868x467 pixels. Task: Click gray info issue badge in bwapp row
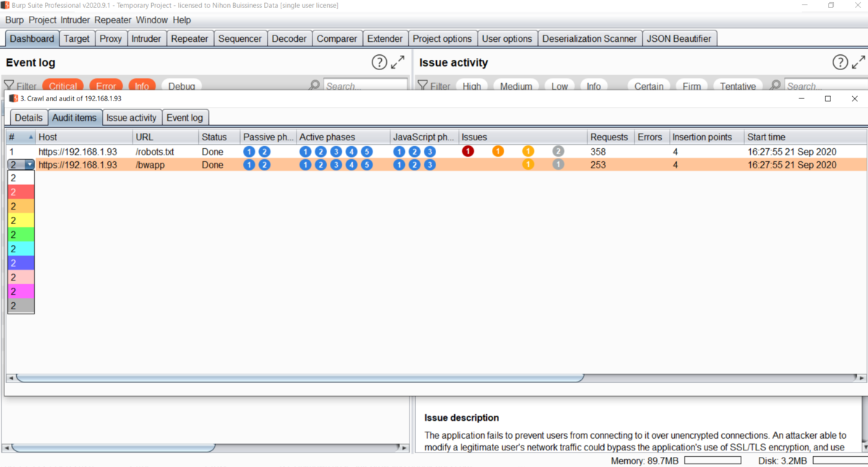click(x=558, y=165)
